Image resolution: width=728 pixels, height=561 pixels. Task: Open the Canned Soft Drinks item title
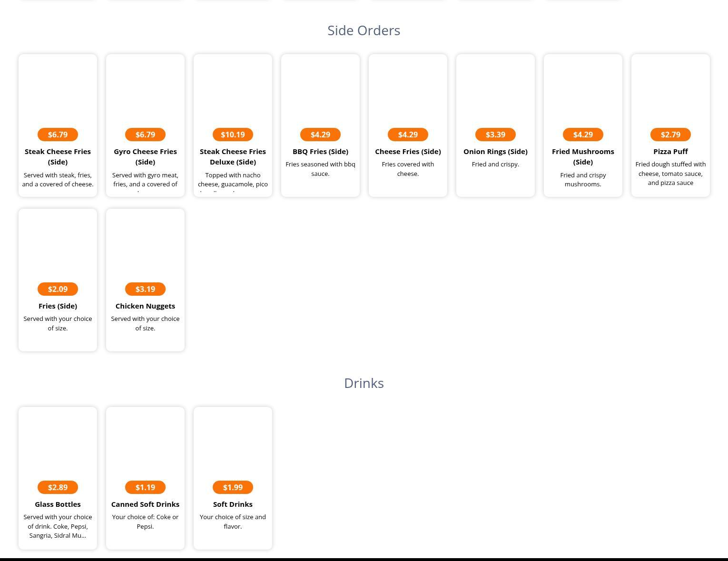tap(145, 504)
